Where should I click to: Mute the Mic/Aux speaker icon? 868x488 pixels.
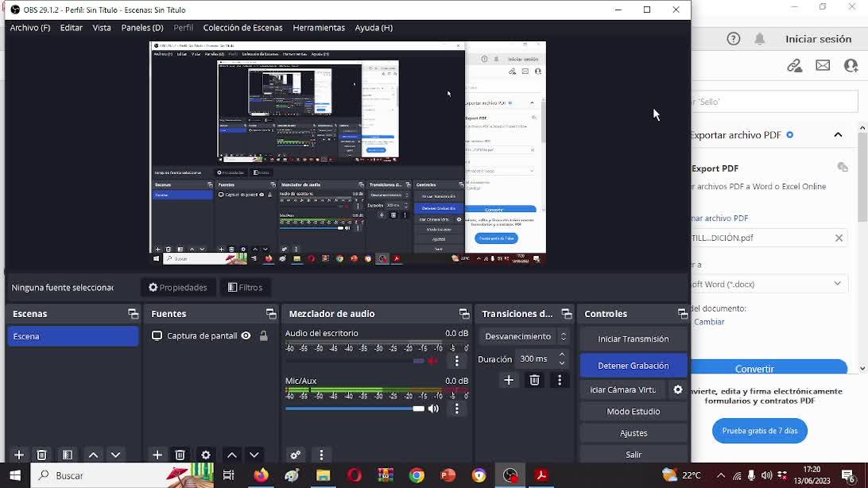[433, 409]
